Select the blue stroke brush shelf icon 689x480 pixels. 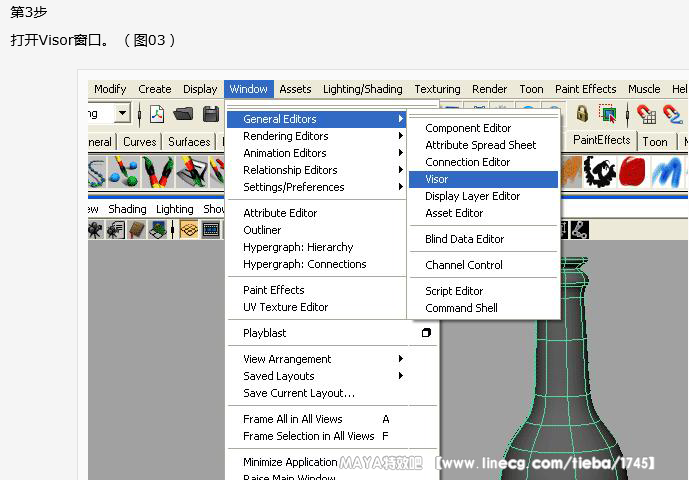point(666,172)
